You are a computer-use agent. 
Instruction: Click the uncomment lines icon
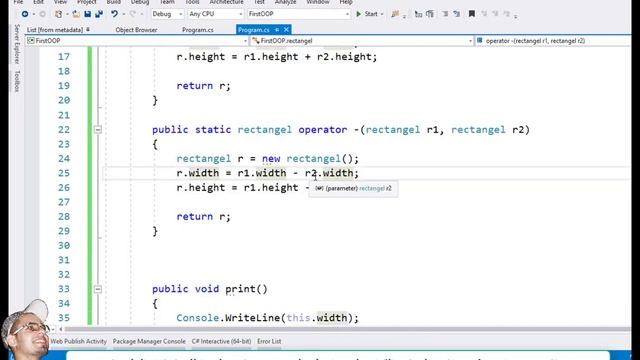[457, 14]
